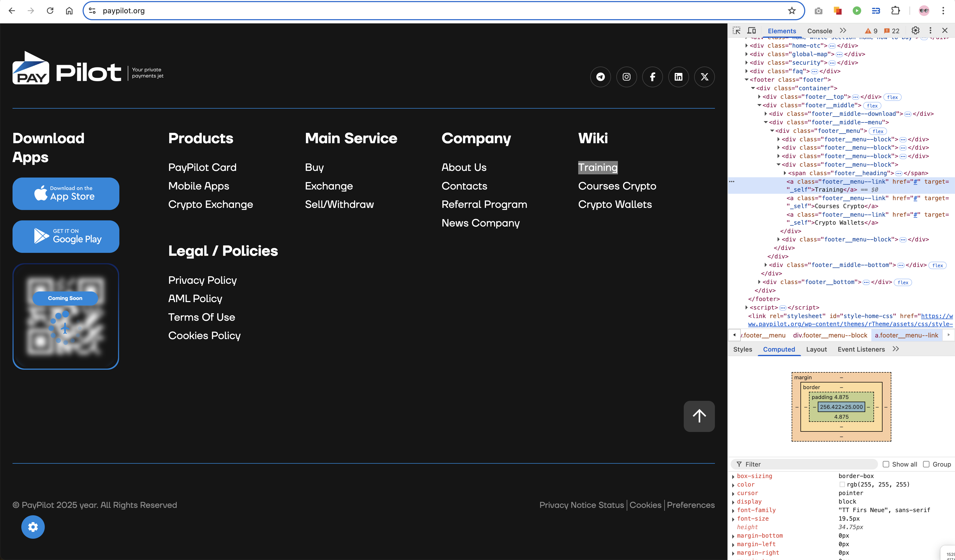Screen dimensions: 955x560
Task: Open the Instagram social icon
Action: pos(626,77)
